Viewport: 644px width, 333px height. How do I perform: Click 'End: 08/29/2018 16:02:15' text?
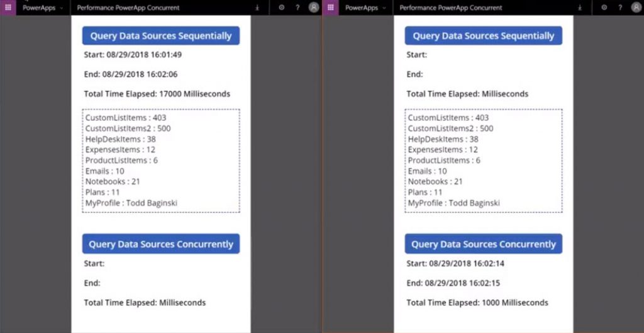point(453,283)
